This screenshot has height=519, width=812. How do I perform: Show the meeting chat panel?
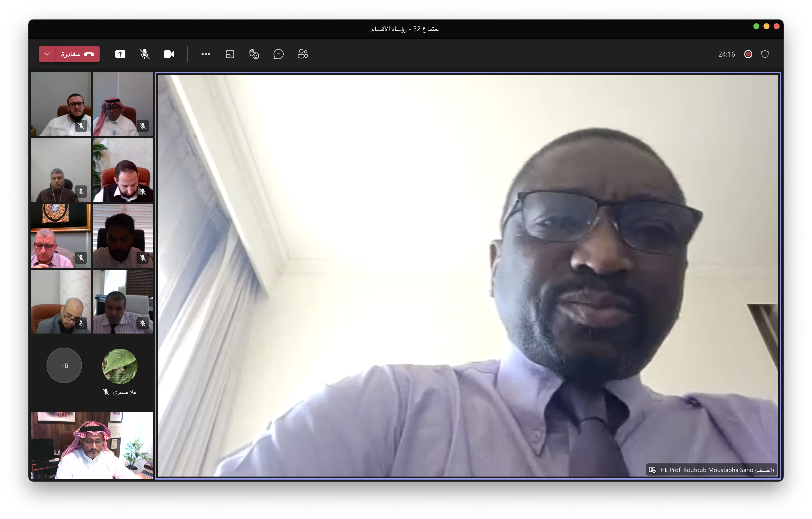coord(279,54)
